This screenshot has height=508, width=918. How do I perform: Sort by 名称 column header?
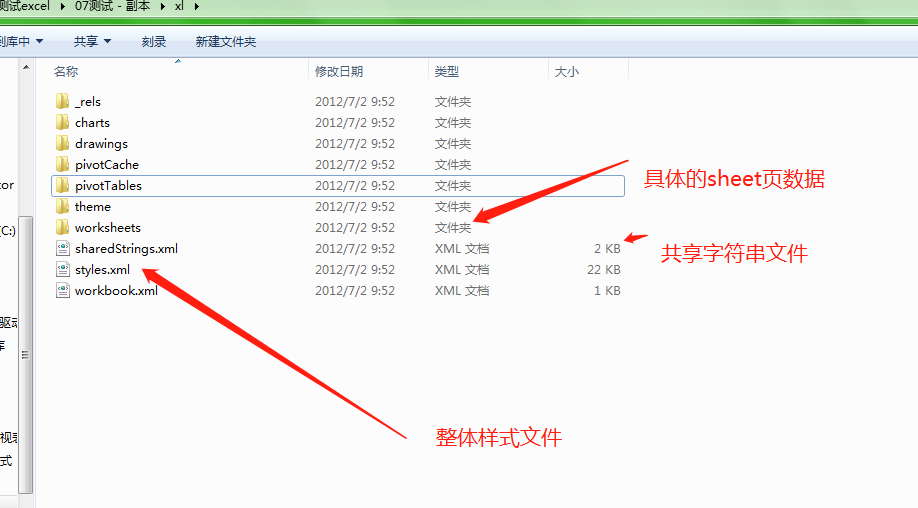coord(66,71)
